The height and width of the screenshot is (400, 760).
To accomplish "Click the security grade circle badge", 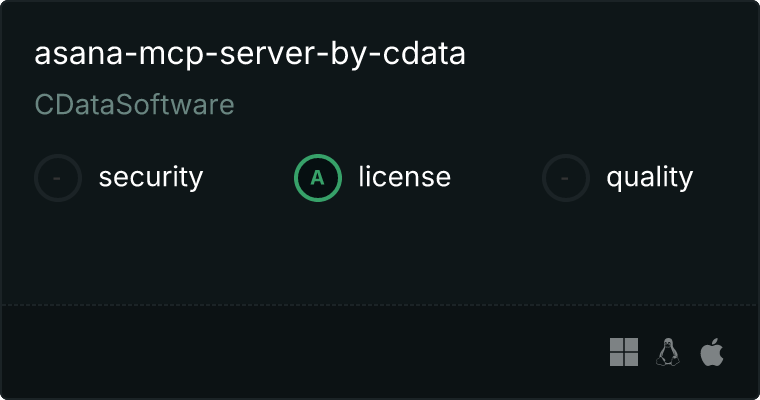I will pos(58,178).
